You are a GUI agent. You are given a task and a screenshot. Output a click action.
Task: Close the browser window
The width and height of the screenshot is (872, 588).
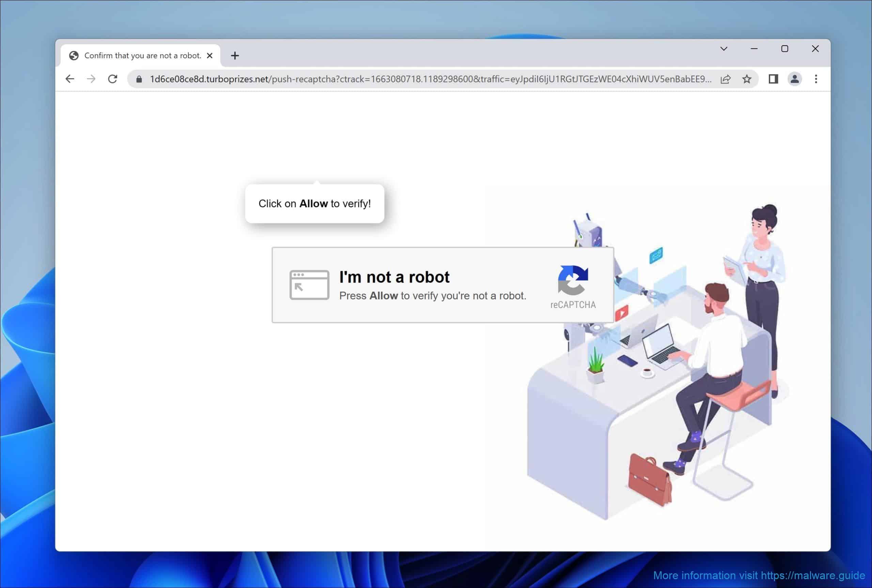(815, 49)
